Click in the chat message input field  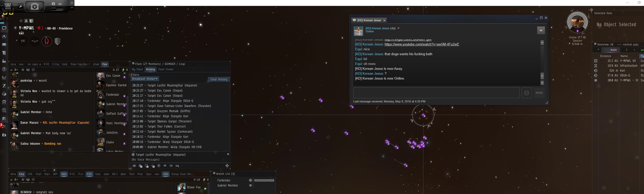coord(436,93)
